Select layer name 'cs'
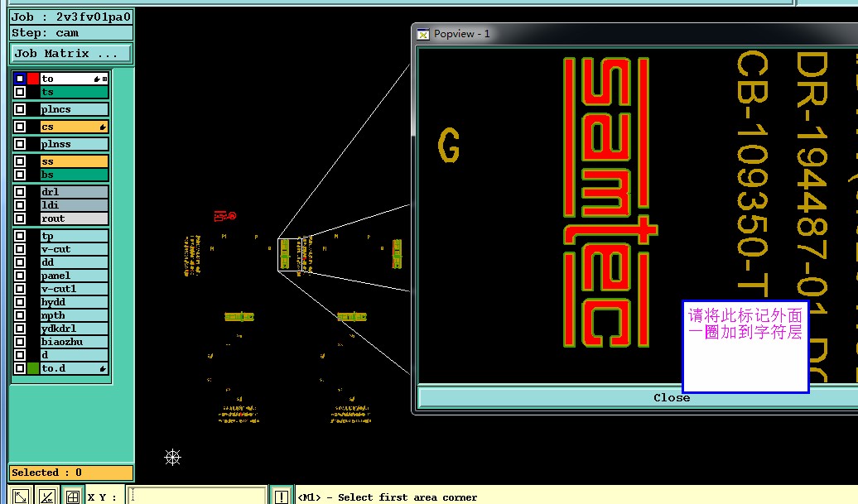This screenshot has width=858, height=504. click(74, 127)
